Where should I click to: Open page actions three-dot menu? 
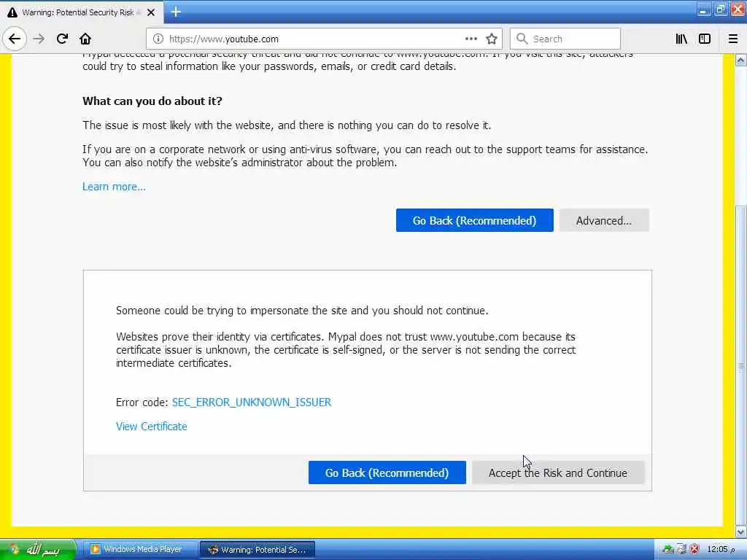click(471, 39)
